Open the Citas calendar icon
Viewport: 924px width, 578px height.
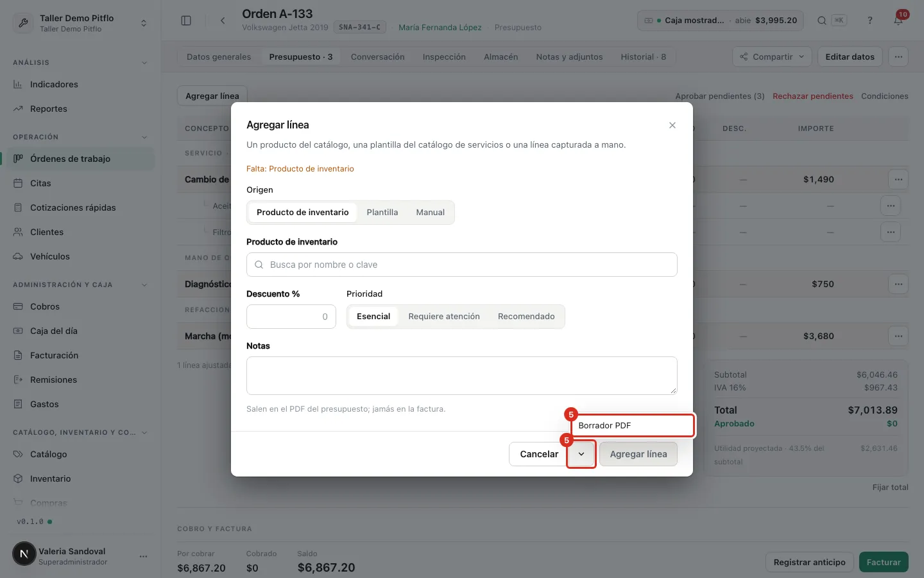18,183
